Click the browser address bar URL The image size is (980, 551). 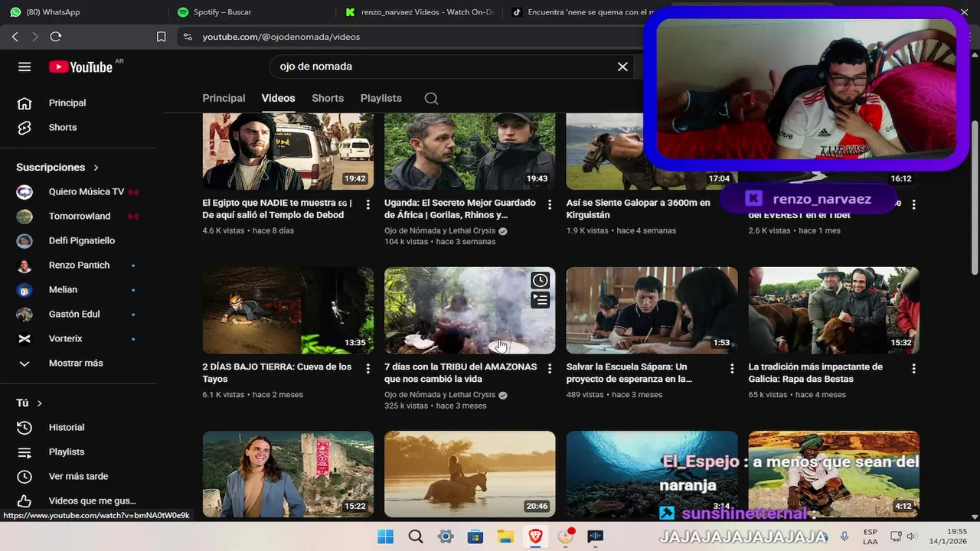281,37
